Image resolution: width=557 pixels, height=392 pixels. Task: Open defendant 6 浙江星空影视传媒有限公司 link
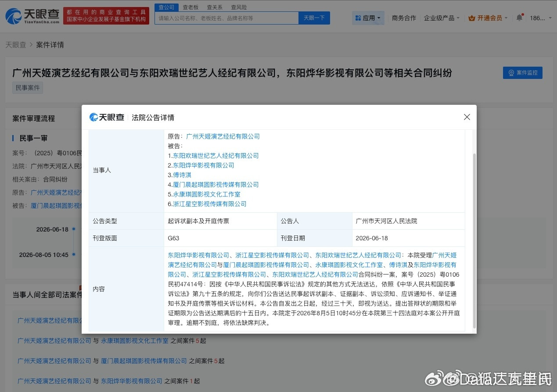(209, 204)
